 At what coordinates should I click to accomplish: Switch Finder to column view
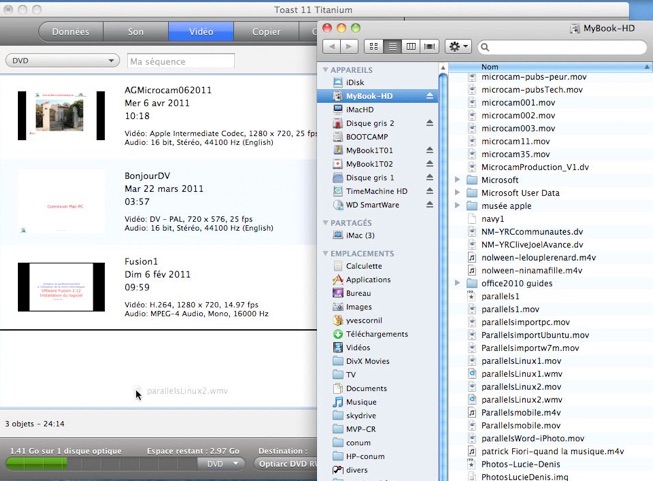pos(411,47)
